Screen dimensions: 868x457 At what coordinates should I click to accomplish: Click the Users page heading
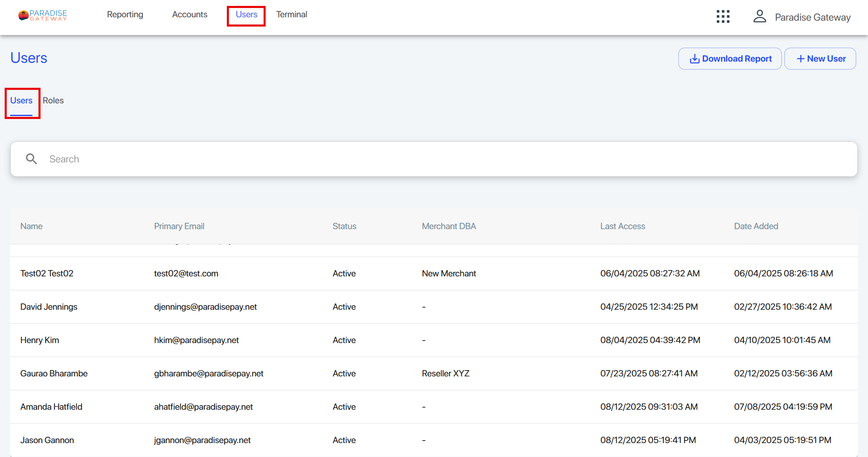click(x=29, y=58)
